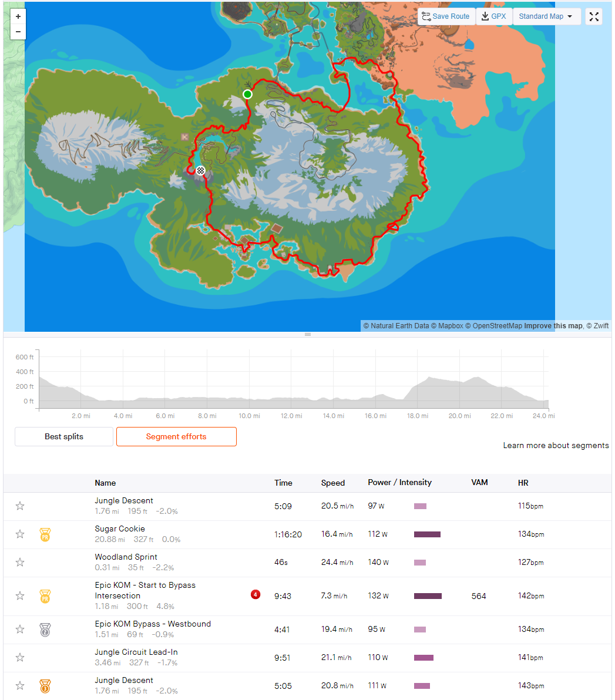
Task: Download the GPX file
Action: pyautogui.click(x=493, y=16)
